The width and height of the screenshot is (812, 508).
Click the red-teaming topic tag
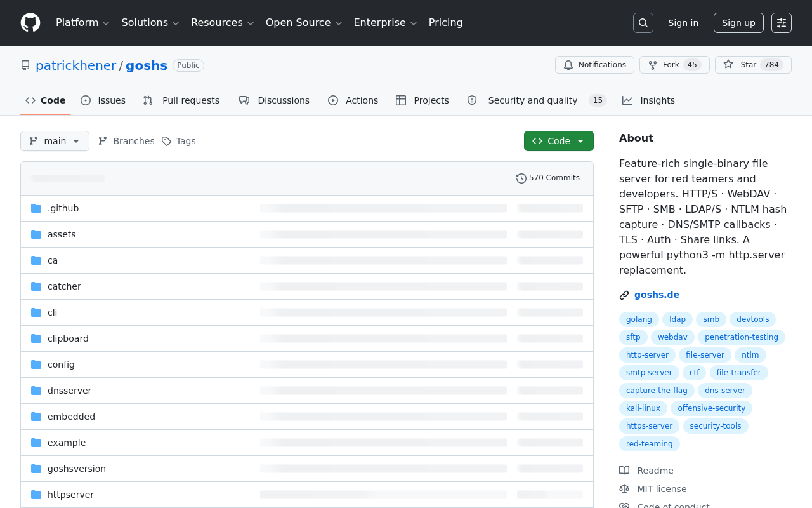[650, 444]
